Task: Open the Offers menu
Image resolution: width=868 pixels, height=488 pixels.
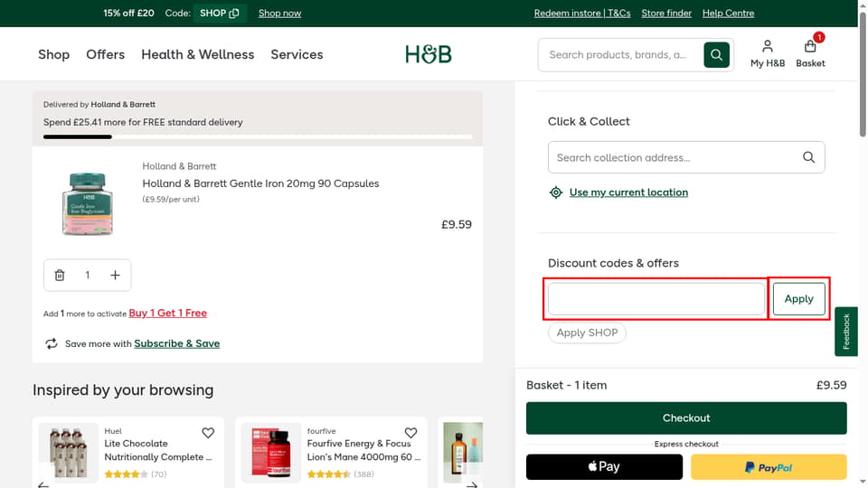Action: (x=105, y=54)
